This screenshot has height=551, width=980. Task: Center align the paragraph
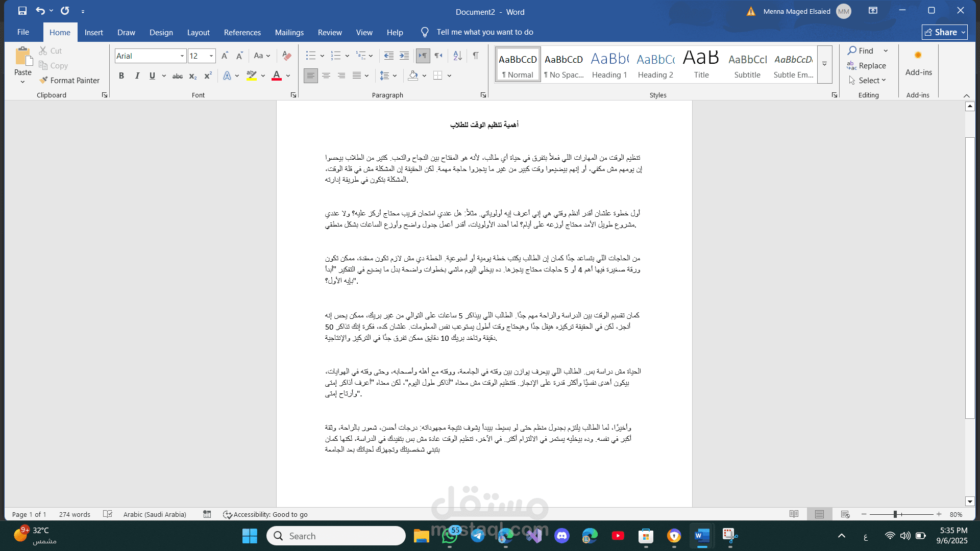[x=326, y=76]
